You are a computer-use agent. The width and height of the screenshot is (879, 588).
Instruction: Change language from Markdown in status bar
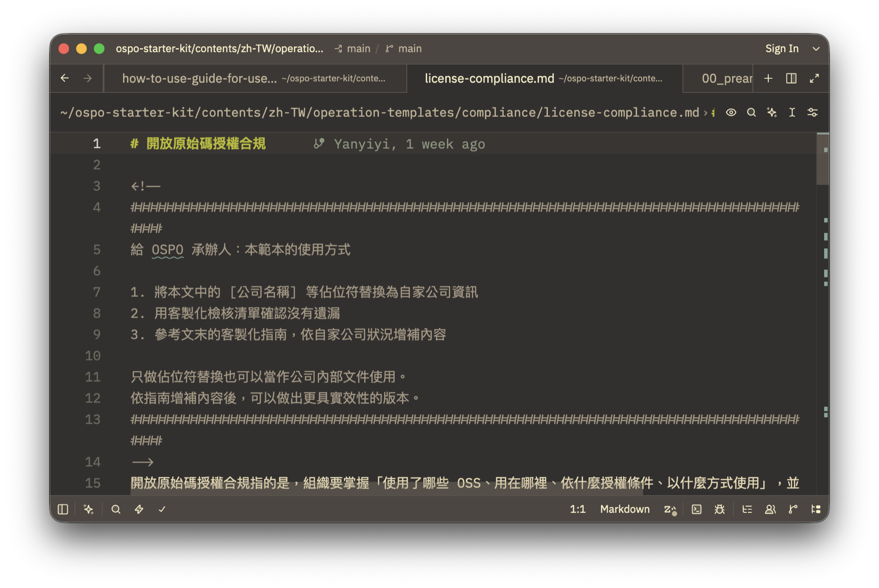pos(625,509)
